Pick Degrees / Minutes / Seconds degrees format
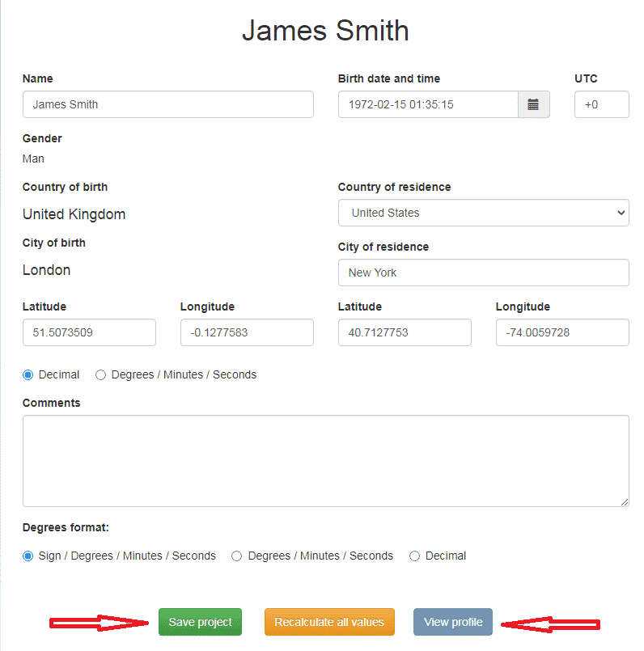 click(237, 556)
